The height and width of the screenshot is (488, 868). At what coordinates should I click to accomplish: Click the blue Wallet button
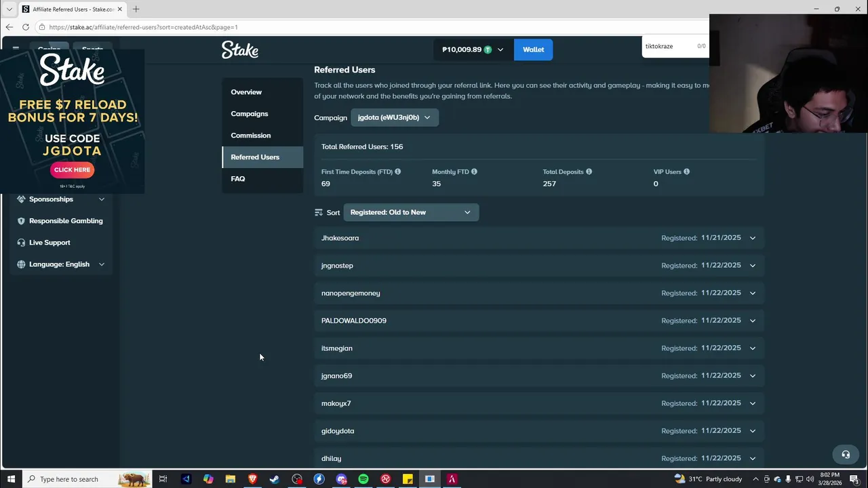[533, 49]
